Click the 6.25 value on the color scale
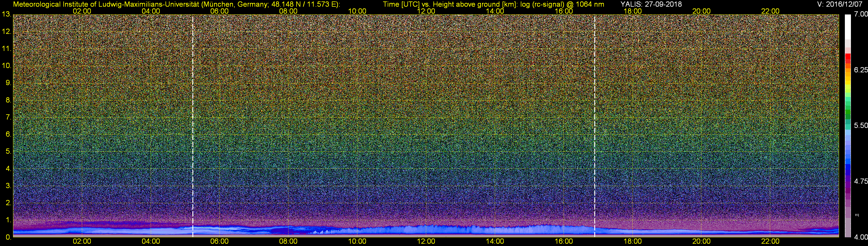The width and height of the screenshot is (868, 246). click(861, 70)
